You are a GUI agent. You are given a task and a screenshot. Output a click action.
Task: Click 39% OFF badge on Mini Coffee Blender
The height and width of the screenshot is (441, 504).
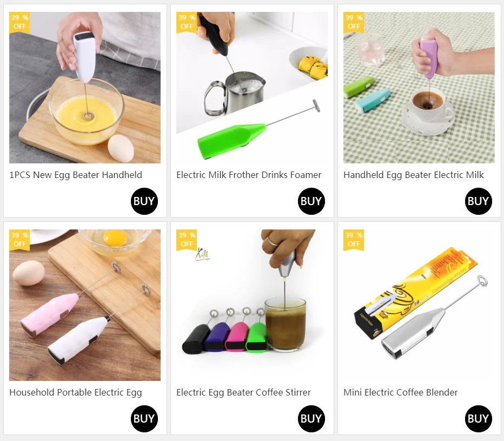click(354, 240)
